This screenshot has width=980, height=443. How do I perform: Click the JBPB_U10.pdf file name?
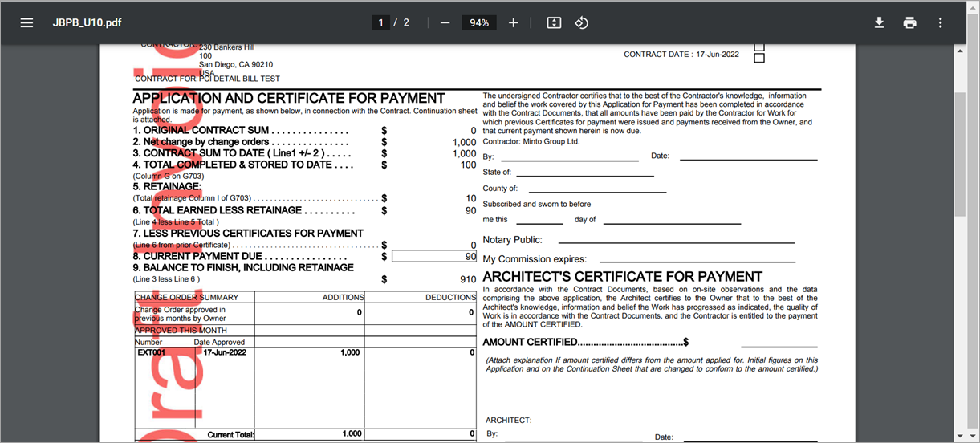[x=87, y=22]
